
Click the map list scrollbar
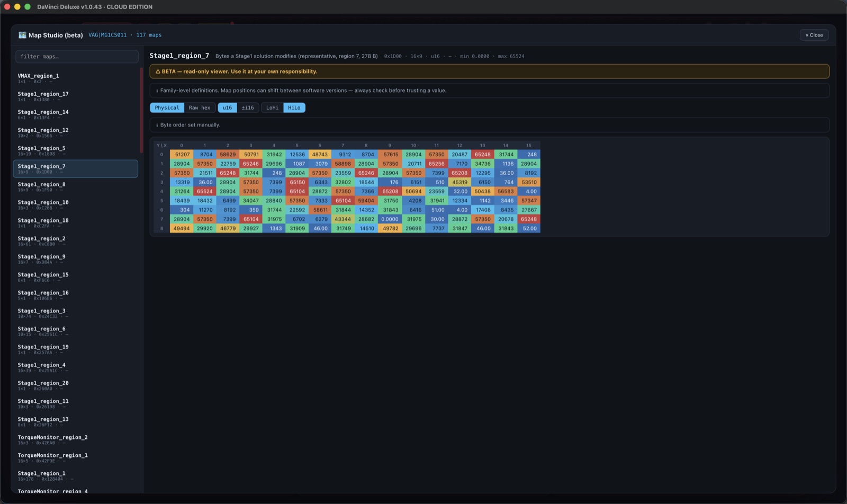point(141,110)
